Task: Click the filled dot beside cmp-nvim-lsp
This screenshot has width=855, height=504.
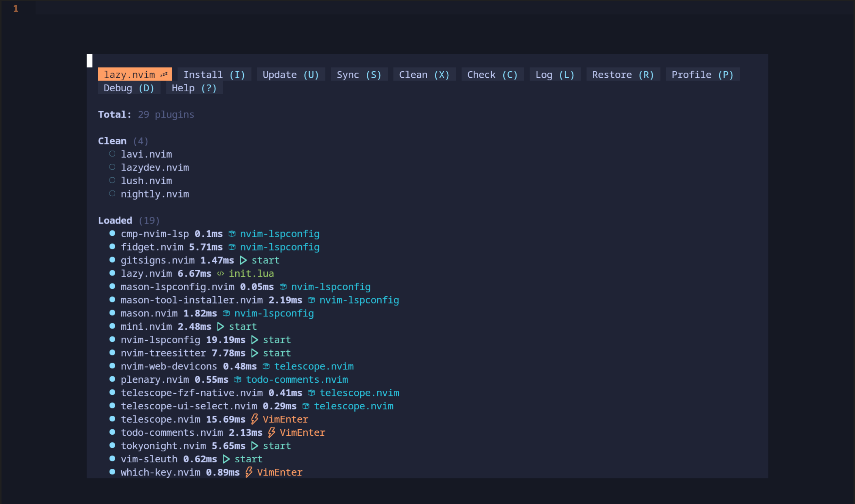Action: click(112, 233)
